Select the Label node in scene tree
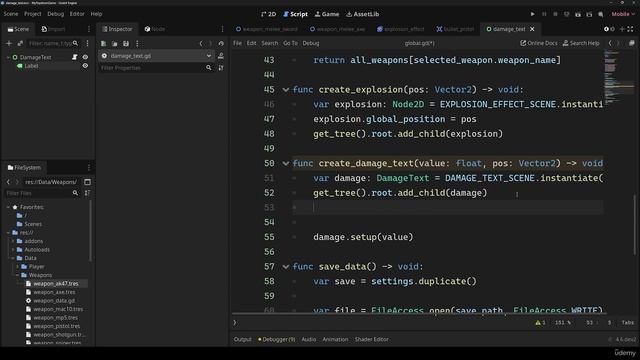 tap(31, 66)
